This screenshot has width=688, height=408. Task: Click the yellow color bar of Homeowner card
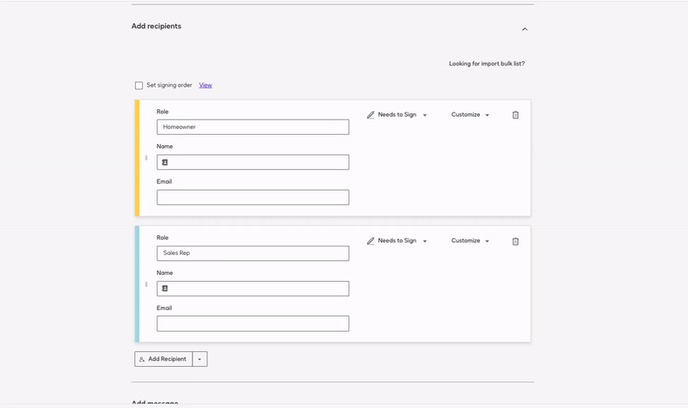coord(137,158)
